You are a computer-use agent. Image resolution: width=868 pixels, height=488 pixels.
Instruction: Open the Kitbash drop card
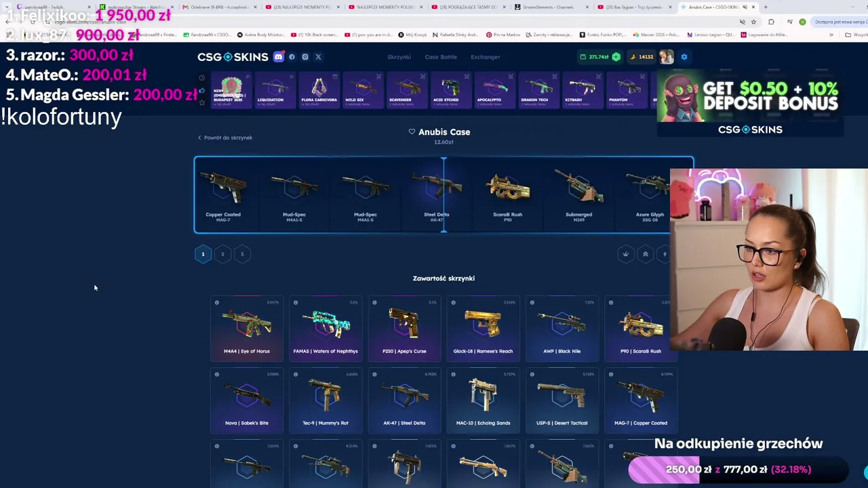click(583, 89)
